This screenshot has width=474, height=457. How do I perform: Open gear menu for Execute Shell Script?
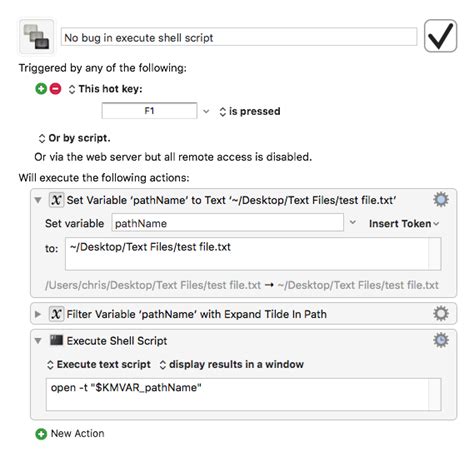pyautogui.click(x=441, y=340)
